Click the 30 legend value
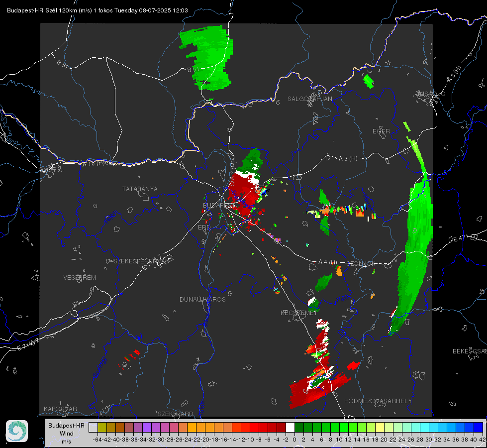This screenshot has width=487, height=448. point(429,440)
